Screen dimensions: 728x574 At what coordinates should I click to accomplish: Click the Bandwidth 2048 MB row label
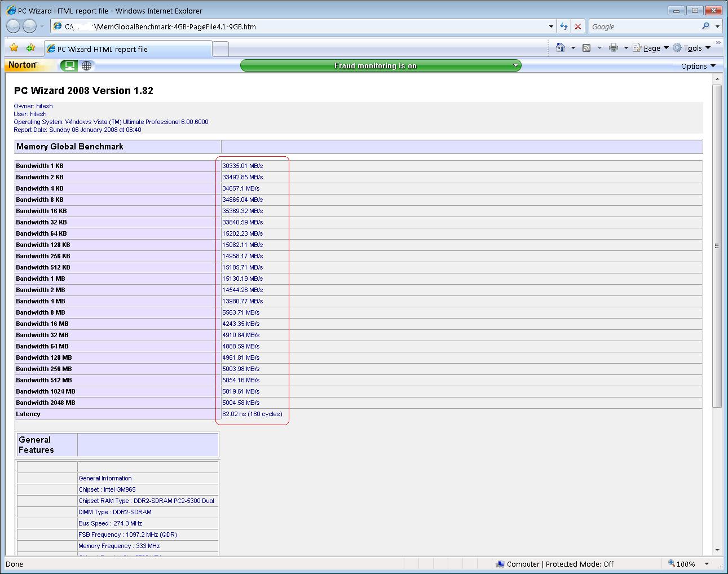tap(45, 403)
